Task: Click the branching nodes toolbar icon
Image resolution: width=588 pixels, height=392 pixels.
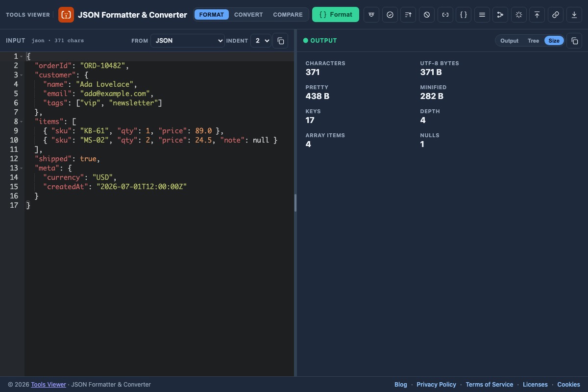Action: point(500,15)
